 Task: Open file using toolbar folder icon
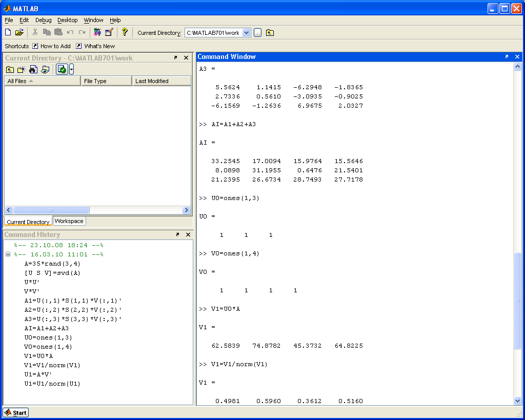[x=19, y=32]
